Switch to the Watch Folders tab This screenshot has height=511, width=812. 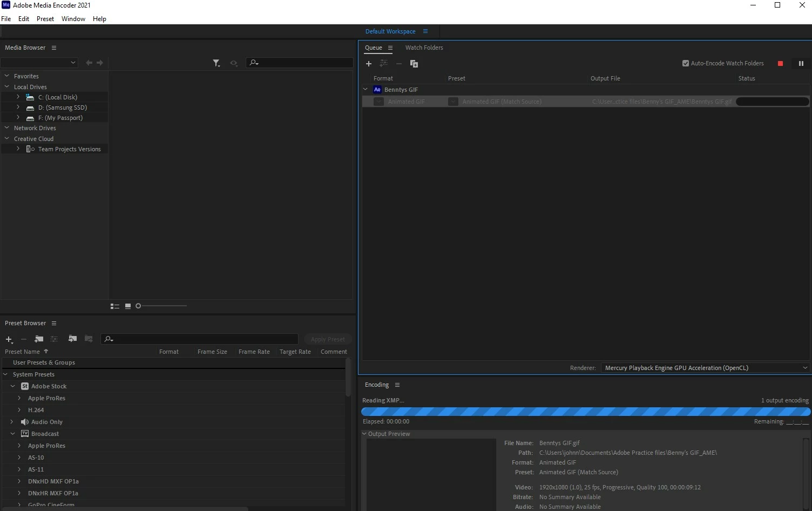pyautogui.click(x=424, y=48)
